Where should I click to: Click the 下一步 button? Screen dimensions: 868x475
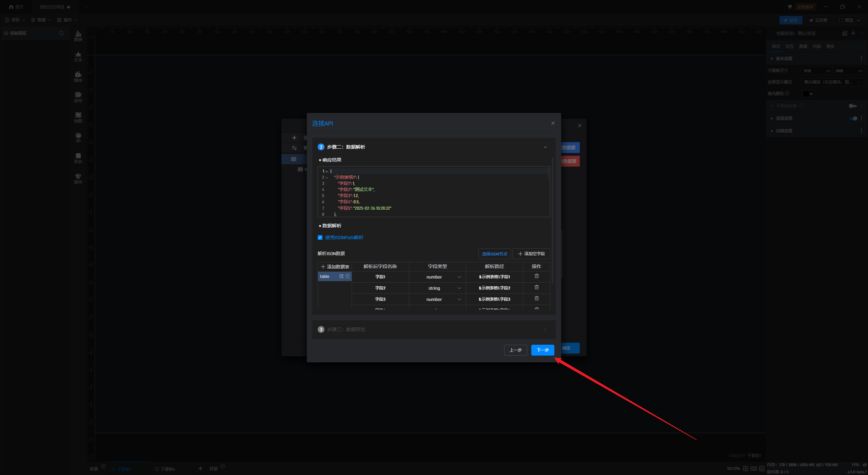[542, 350]
